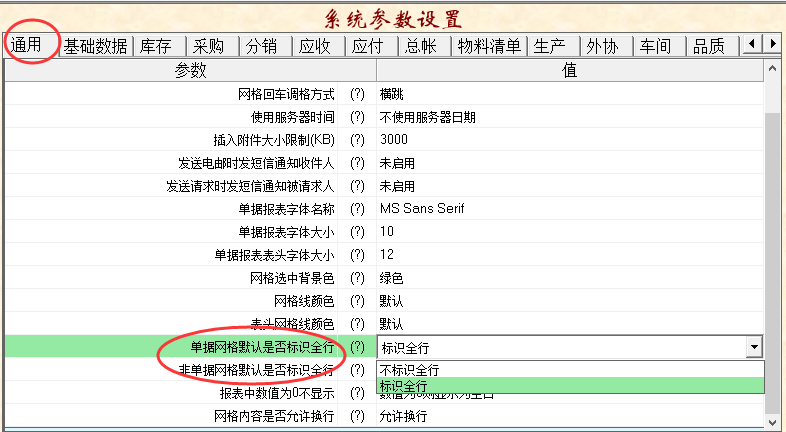This screenshot has height=432, width=786.
Task: Click help (?) for 单据报表字体名称
Action: coord(357,209)
